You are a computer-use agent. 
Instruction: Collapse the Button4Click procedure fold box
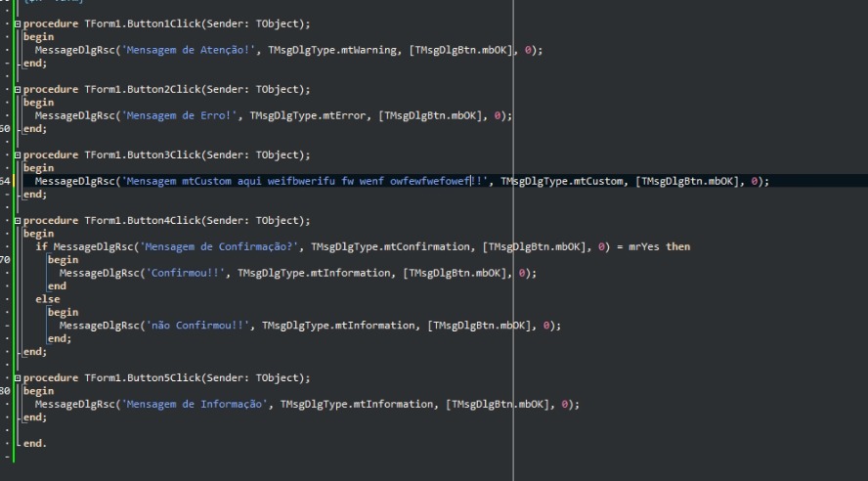[x=17, y=220]
